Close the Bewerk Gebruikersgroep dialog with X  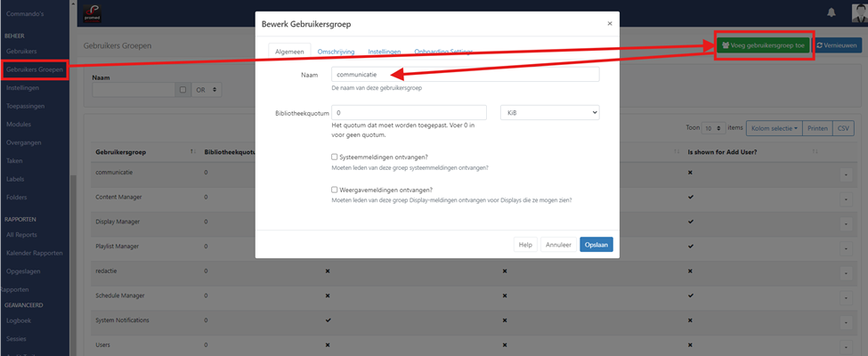[x=609, y=24]
